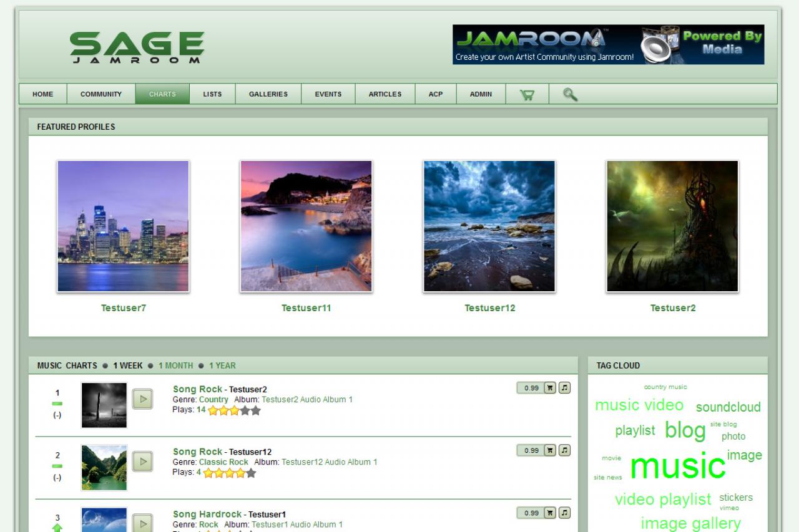Select the 'stickers' tag
This screenshot has width=799, height=532.
point(736,498)
